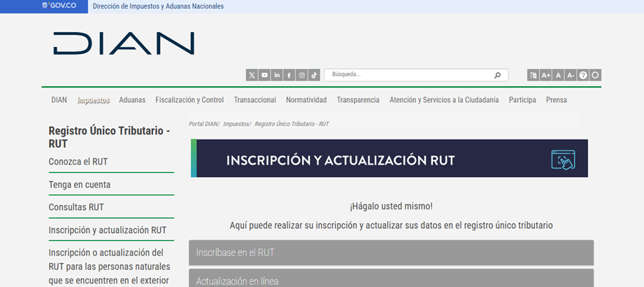Open the Instagram icon
This screenshot has width=644, height=287.
(x=301, y=75)
